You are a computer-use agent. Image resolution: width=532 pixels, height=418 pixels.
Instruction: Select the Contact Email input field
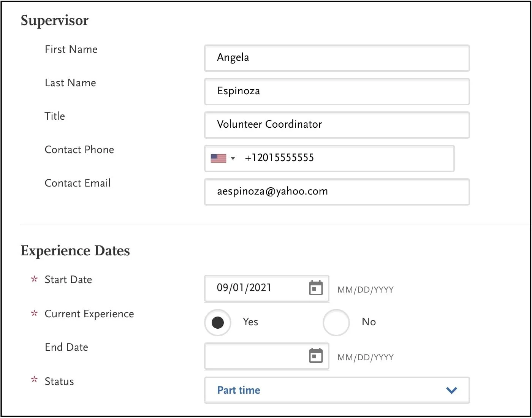337,192
